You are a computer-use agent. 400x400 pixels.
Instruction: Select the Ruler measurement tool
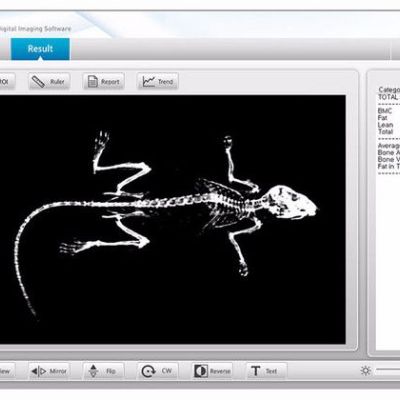49,81
